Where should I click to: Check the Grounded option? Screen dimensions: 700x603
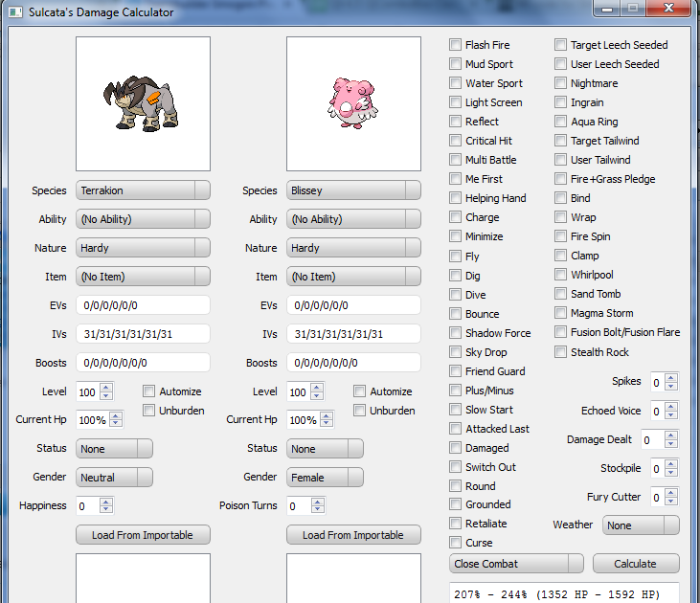pyautogui.click(x=455, y=503)
